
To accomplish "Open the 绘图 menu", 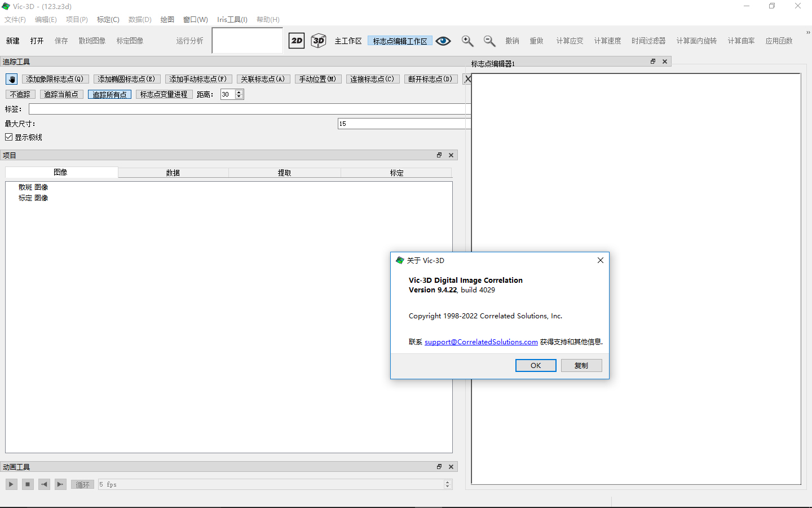I will click(167, 19).
